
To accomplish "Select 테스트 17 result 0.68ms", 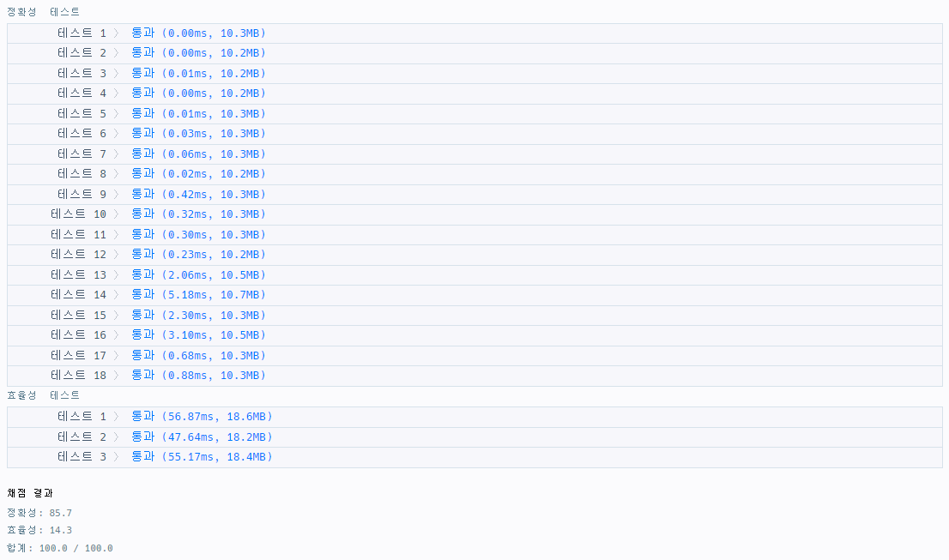I will 198,356.
